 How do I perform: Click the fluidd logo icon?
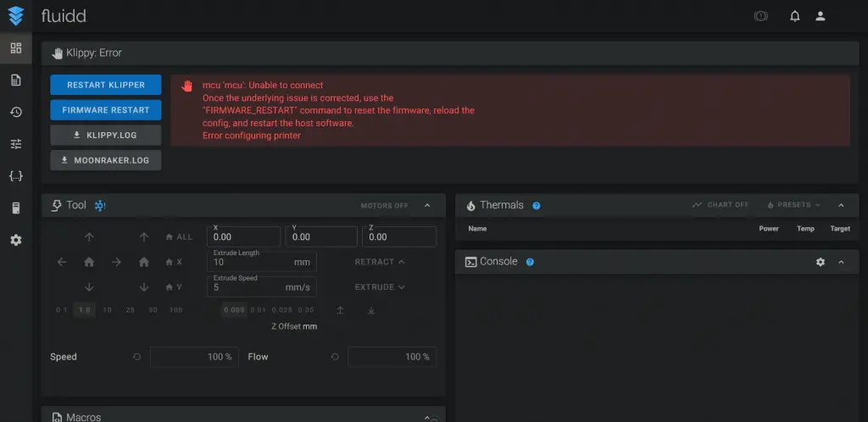click(x=16, y=16)
